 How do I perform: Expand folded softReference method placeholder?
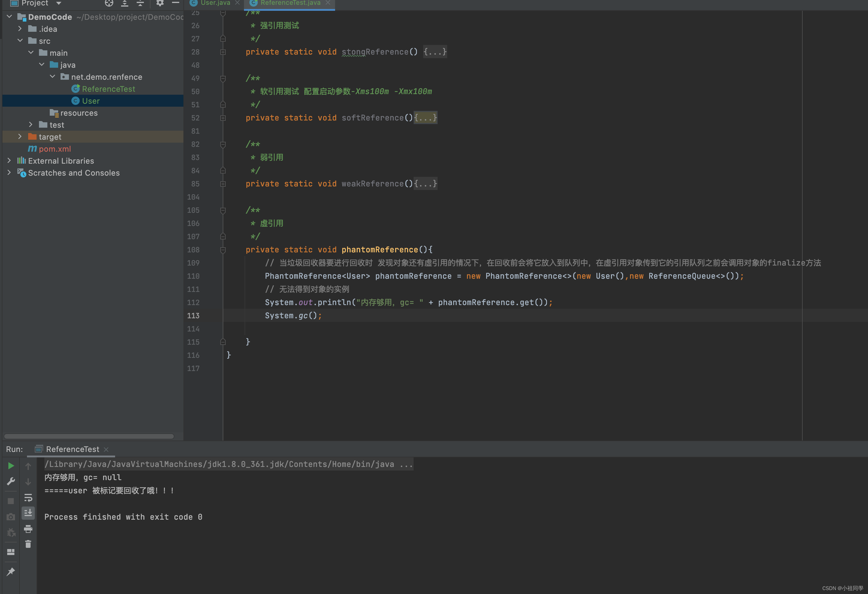click(x=425, y=118)
